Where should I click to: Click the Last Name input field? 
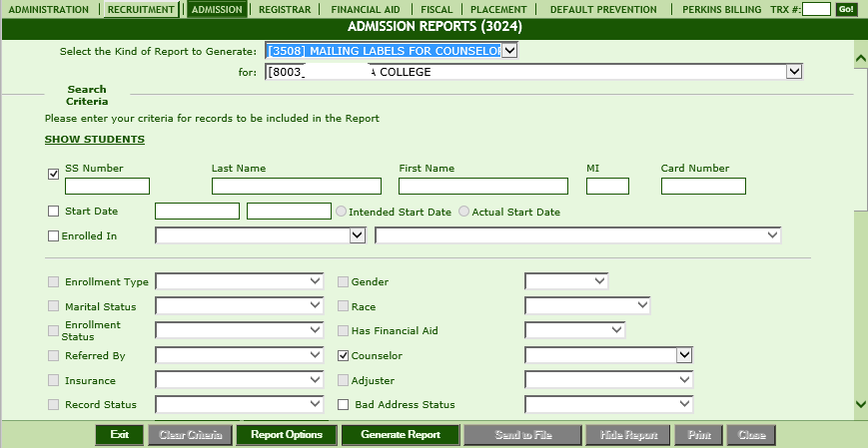pyautogui.click(x=297, y=186)
